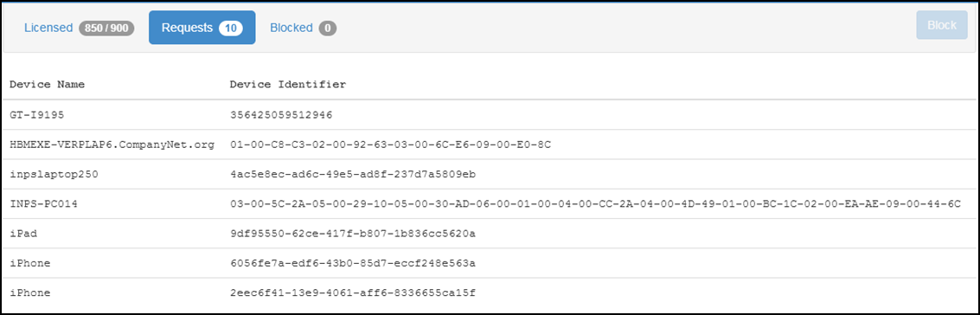
Task: Select the iPhone row with identifier starting 2eec6f41
Action: pos(490,292)
